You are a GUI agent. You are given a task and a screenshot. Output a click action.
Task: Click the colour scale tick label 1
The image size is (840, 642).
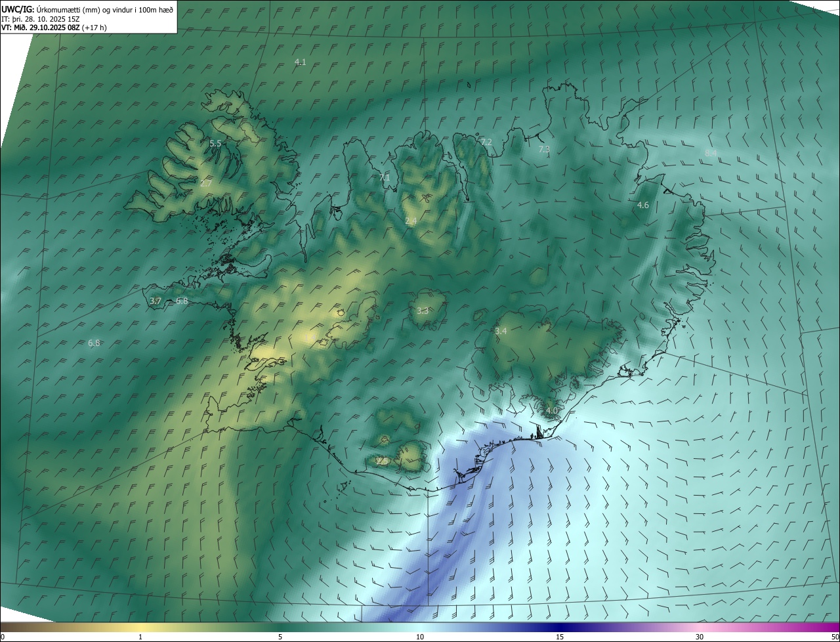tap(140, 637)
